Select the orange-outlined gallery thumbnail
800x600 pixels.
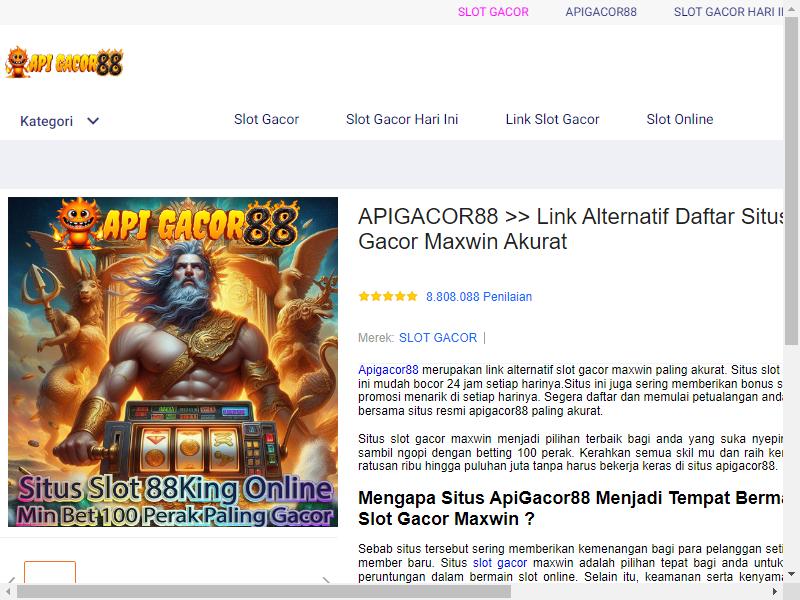(50, 572)
